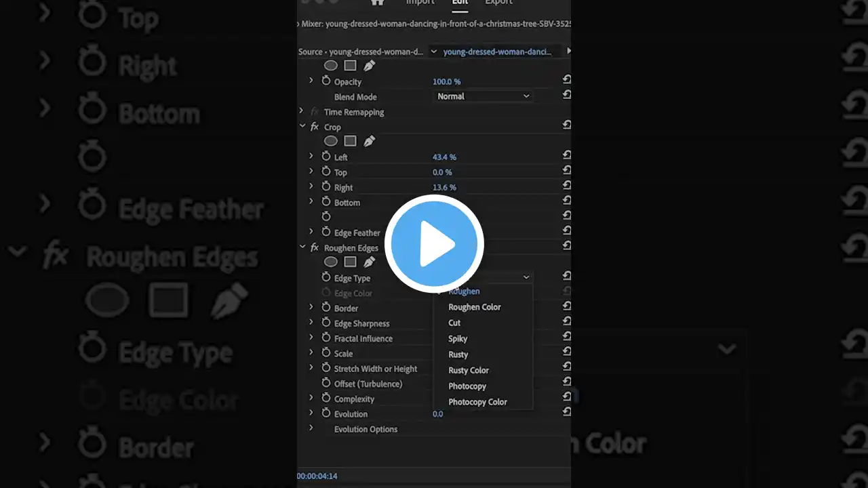
Task: Click the Left crop value 43.4 %
Action: (444, 157)
